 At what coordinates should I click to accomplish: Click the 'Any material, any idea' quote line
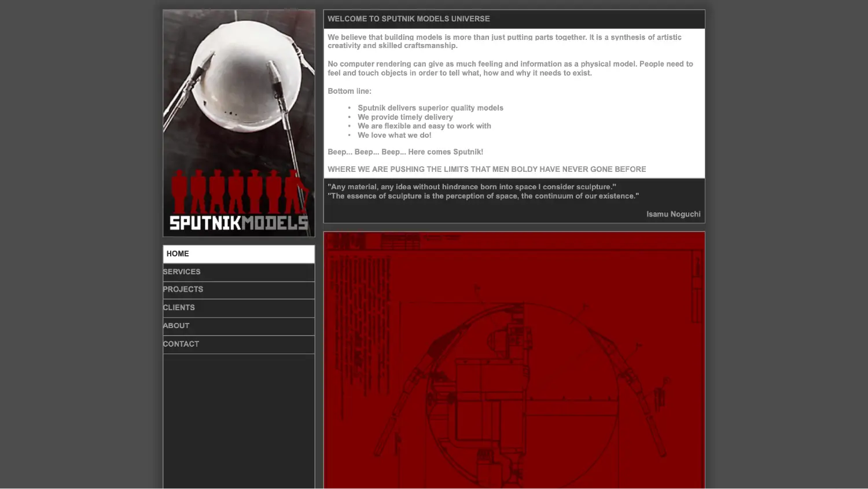point(472,187)
